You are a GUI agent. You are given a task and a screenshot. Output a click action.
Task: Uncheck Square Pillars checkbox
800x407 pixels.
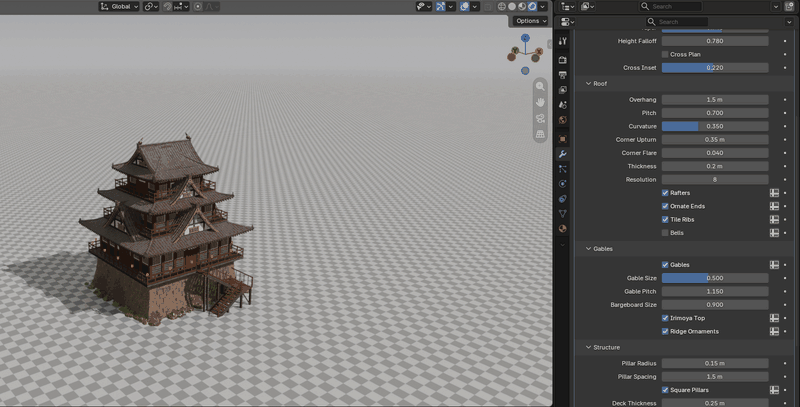tap(665, 390)
